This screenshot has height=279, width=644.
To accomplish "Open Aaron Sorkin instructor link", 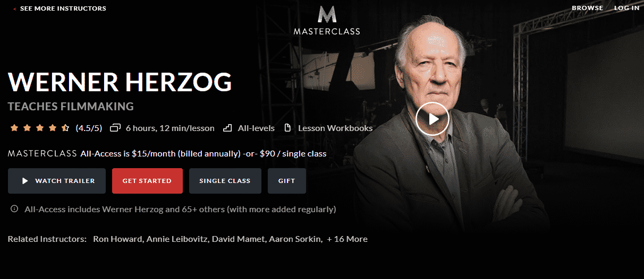I will pos(295,239).
